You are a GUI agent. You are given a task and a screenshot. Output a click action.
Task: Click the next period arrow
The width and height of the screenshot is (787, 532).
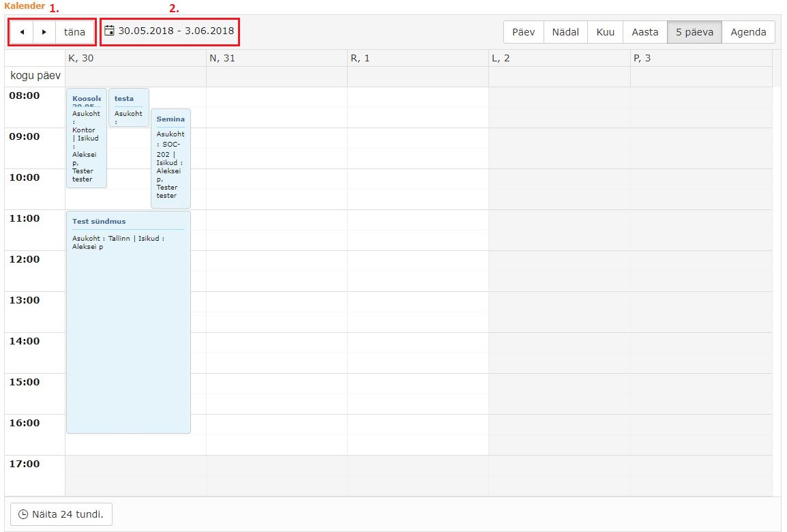click(x=44, y=32)
